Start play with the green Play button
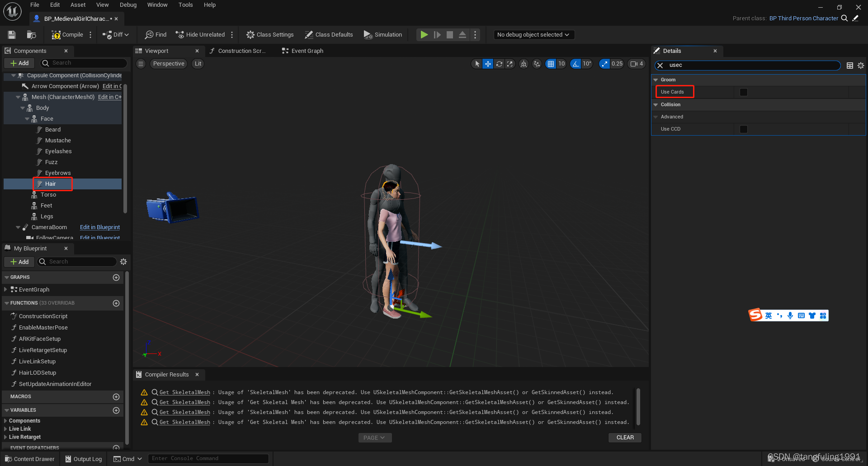Image resolution: width=868 pixels, height=466 pixels. click(x=424, y=35)
